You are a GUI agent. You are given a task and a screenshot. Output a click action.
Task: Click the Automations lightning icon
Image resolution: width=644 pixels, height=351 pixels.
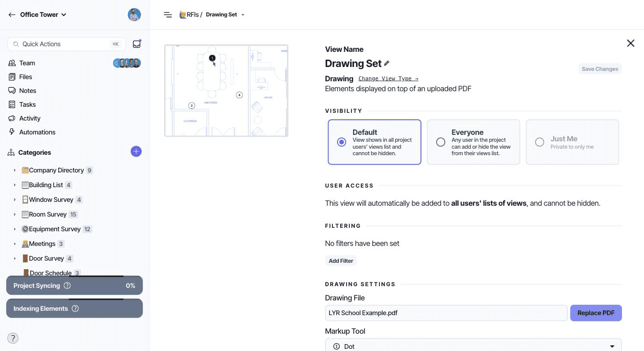(x=12, y=132)
